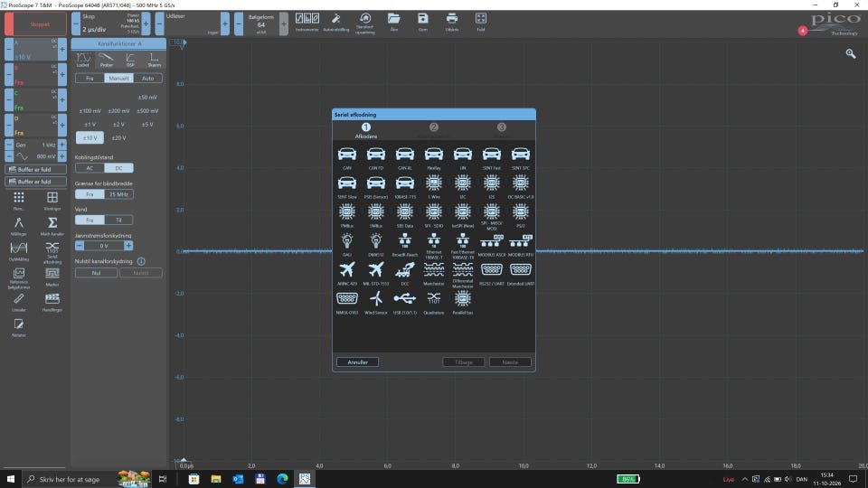Set coupling to AC

click(90, 168)
